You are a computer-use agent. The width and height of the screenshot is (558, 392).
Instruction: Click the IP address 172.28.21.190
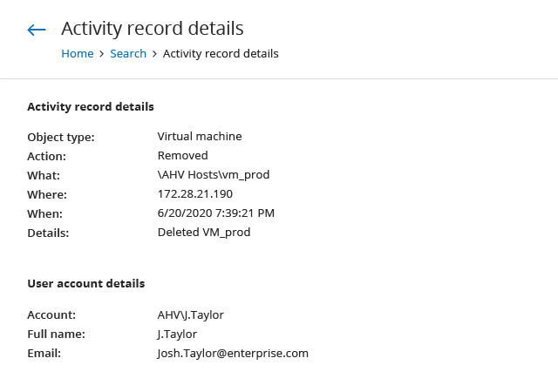(x=194, y=194)
